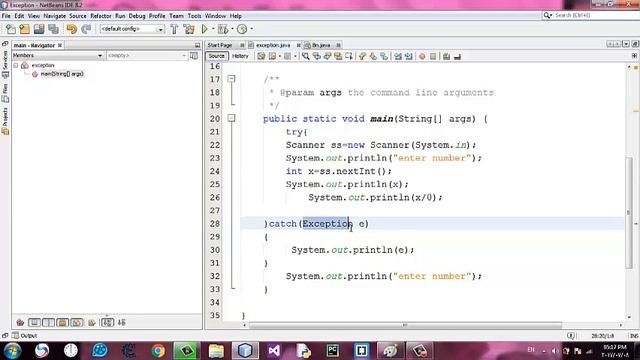Open the Run Project dropdown arrow

pyautogui.click(x=213, y=29)
